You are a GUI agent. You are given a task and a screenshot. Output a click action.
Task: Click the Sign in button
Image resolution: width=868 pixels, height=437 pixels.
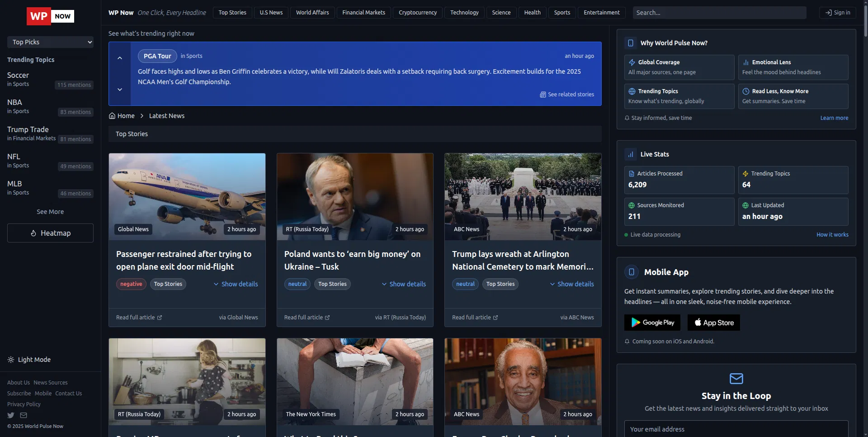click(837, 12)
